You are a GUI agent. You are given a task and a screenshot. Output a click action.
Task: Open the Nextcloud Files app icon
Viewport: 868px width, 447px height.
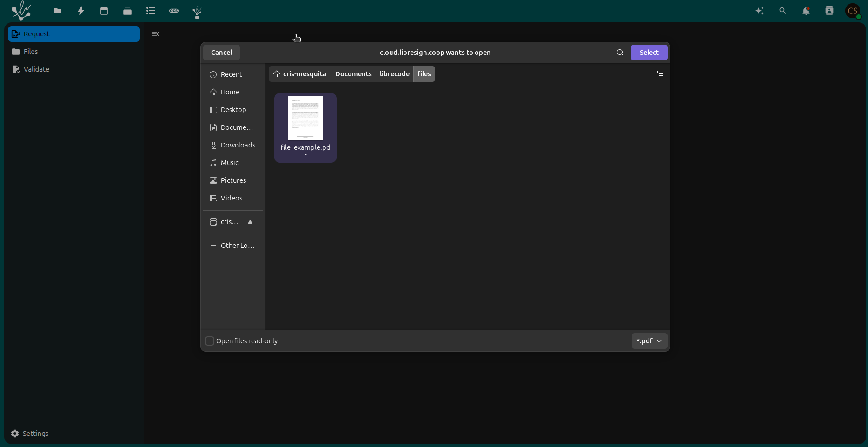point(58,11)
